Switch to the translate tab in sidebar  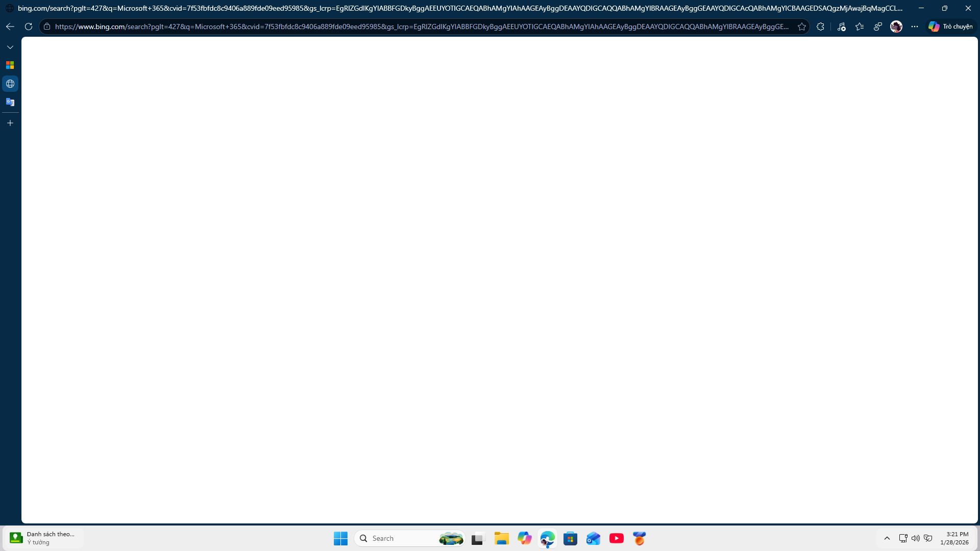[10, 102]
